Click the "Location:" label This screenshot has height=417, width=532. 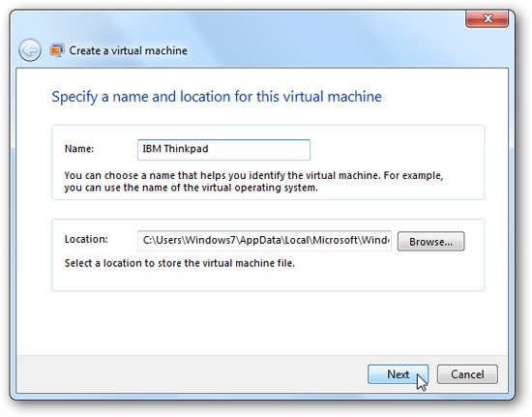coord(86,239)
